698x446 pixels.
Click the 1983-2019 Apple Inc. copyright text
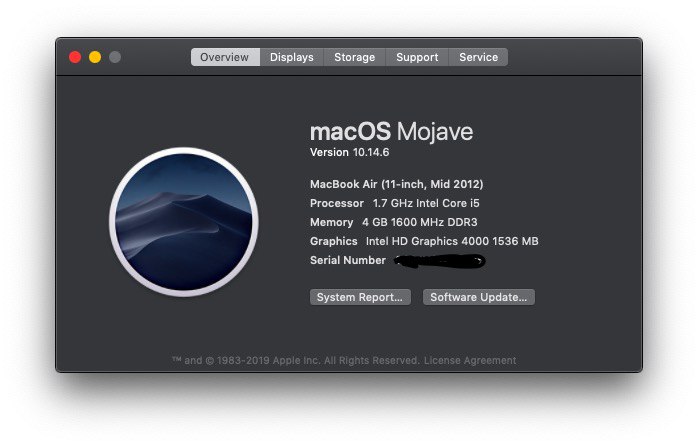coord(296,360)
